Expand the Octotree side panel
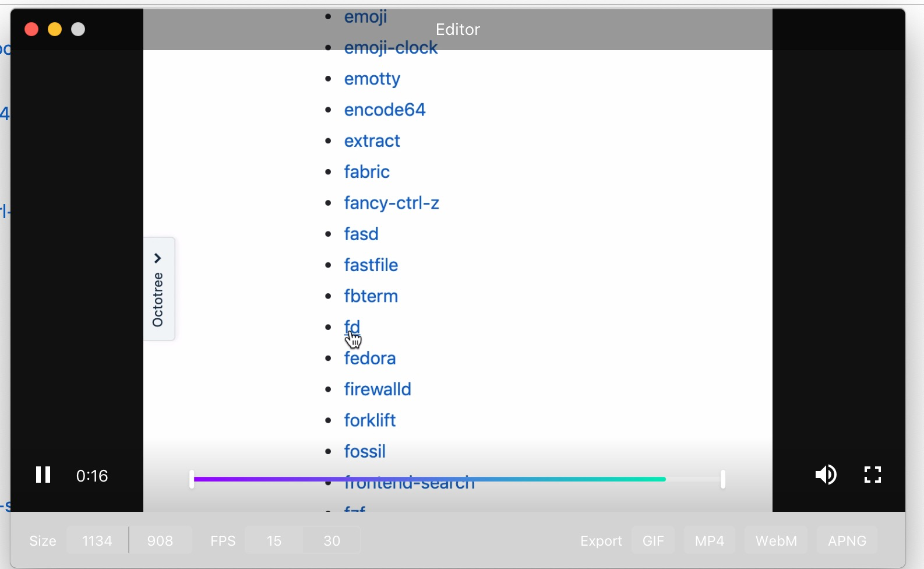Viewport: 924px width, 569px height. point(159,289)
